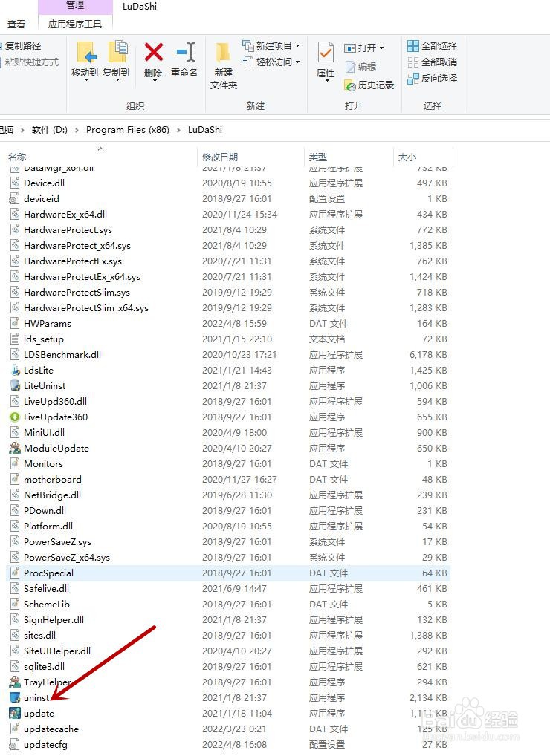The width and height of the screenshot is (550, 756).
Task: Select the lds_setup text document icon
Action: (x=15, y=339)
